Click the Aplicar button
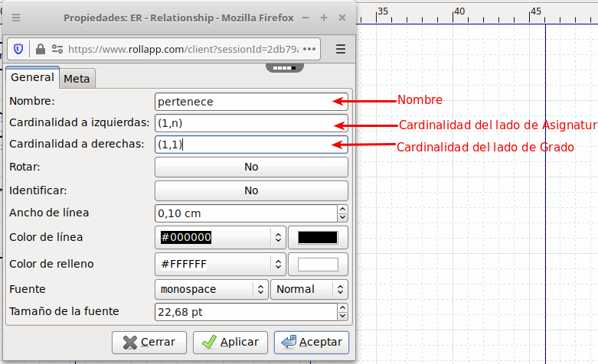This screenshot has height=364, width=598. (x=230, y=343)
